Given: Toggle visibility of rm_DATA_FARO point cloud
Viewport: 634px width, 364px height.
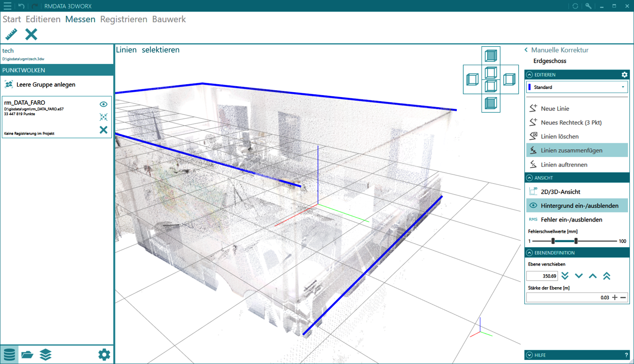Looking at the screenshot, I should [x=104, y=104].
